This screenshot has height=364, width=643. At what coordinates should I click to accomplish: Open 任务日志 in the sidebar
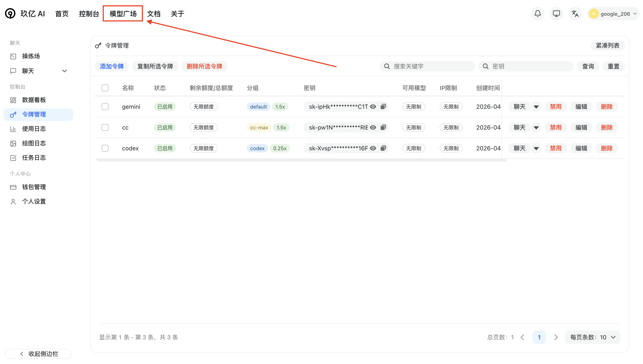[38, 158]
